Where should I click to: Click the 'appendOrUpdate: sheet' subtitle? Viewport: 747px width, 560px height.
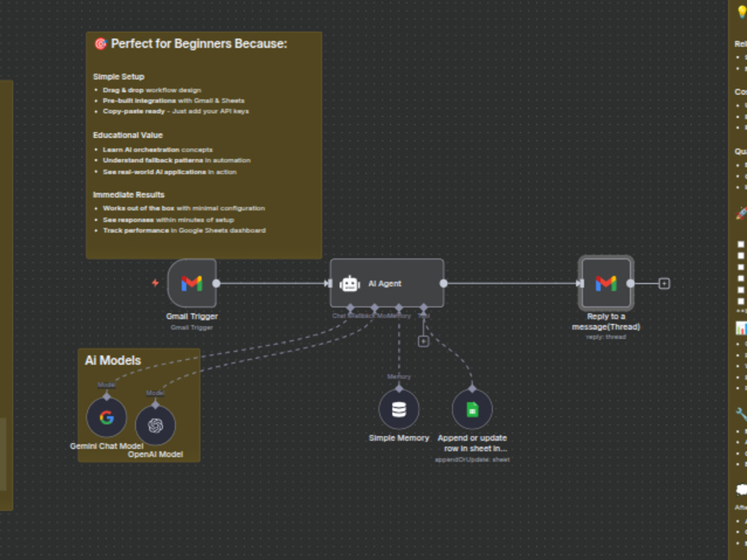coord(472,459)
